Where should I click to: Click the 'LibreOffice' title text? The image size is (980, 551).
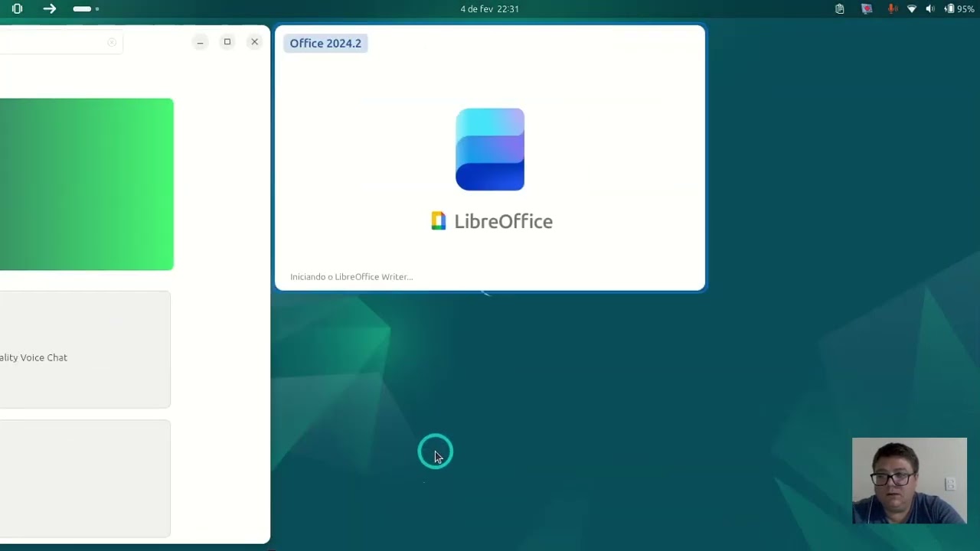[x=503, y=221]
